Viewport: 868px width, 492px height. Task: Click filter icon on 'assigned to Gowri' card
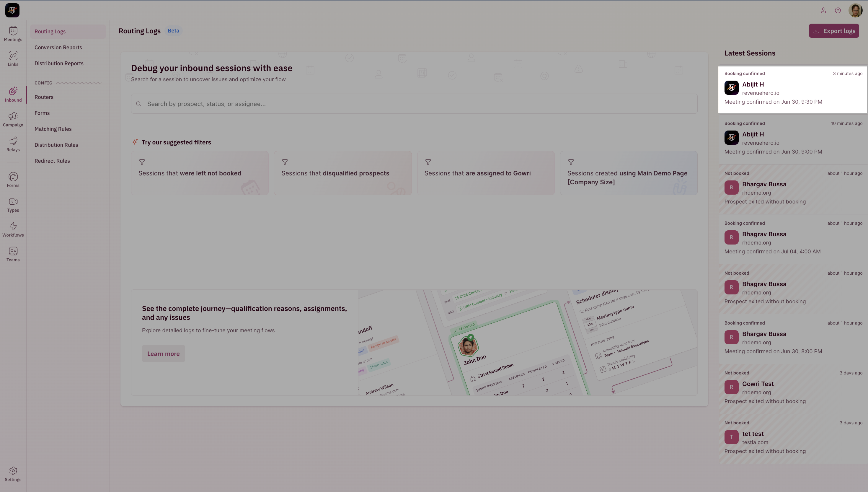(x=428, y=162)
